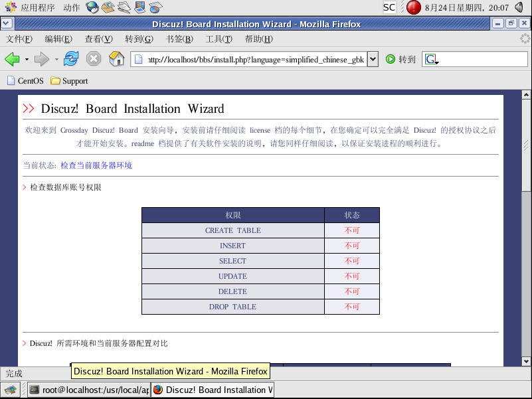Click the 状态 column header

pos(352,215)
